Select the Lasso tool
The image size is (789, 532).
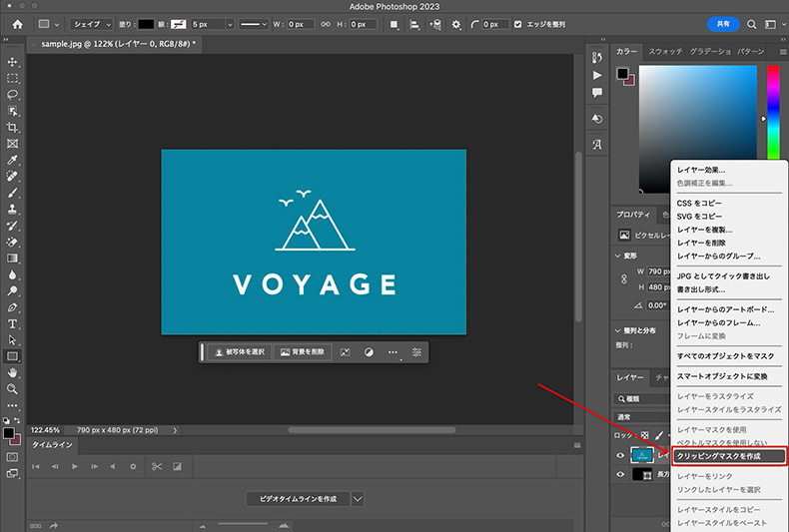13,94
